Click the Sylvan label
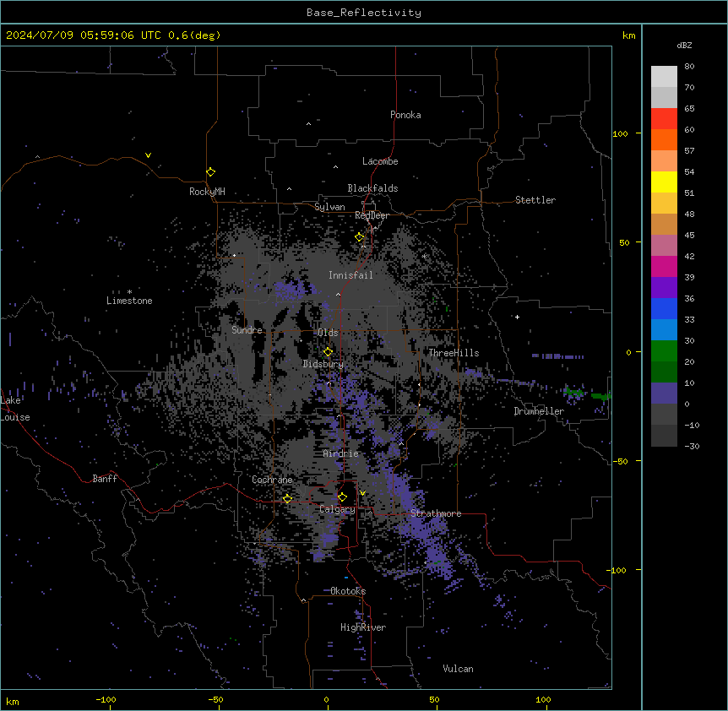The width and height of the screenshot is (728, 711). pyautogui.click(x=329, y=207)
